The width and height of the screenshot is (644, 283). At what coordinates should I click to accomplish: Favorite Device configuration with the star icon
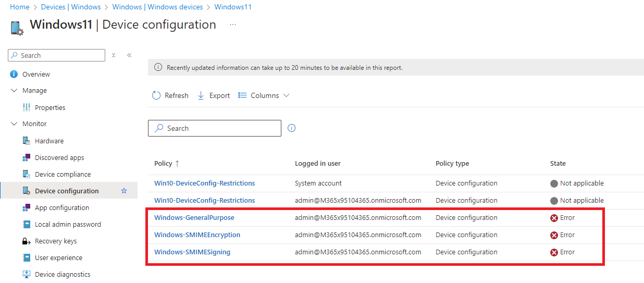124,191
